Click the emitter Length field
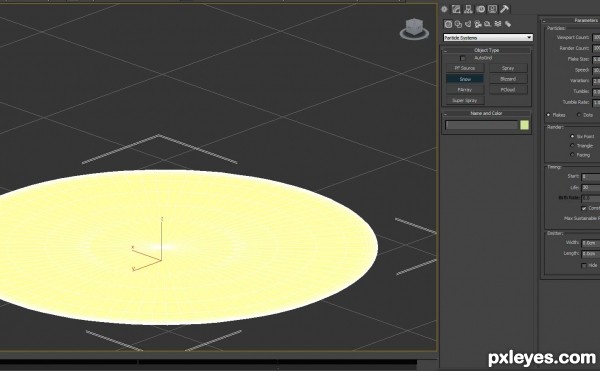Viewport: 600px width, 371px height. click(x=590, y=254)
